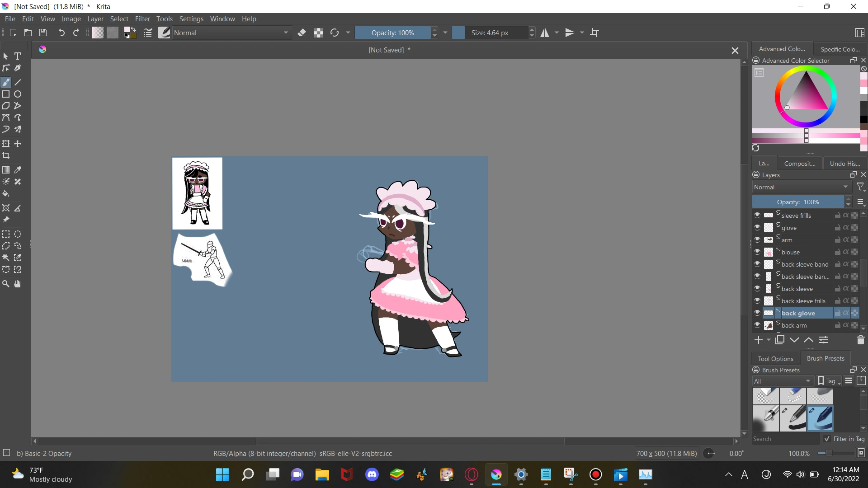The height and width of the screenshot is (488, 868).
Task: Uncheck Filter in Tag
Action: point(827,439)
